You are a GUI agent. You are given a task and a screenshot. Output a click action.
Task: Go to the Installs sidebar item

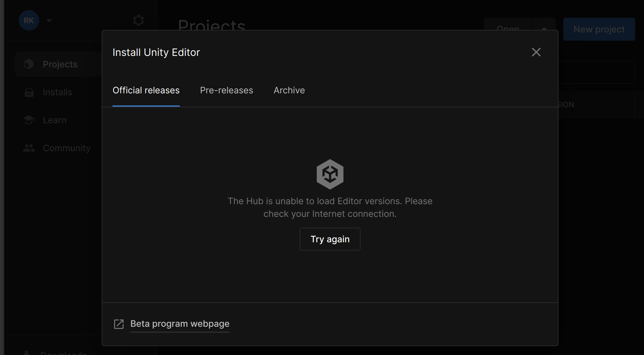pyautogui.click(x=58, y=92)
